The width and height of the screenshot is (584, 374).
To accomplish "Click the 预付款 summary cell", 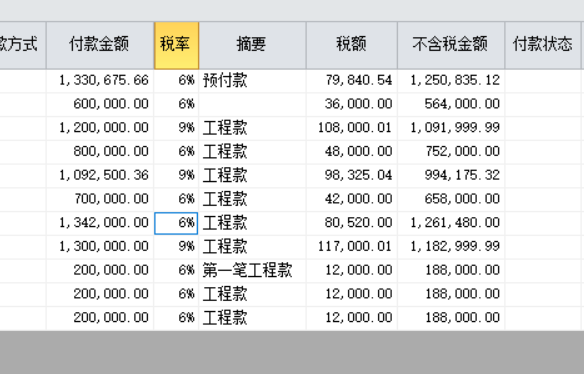I will (x=253, y=80).
